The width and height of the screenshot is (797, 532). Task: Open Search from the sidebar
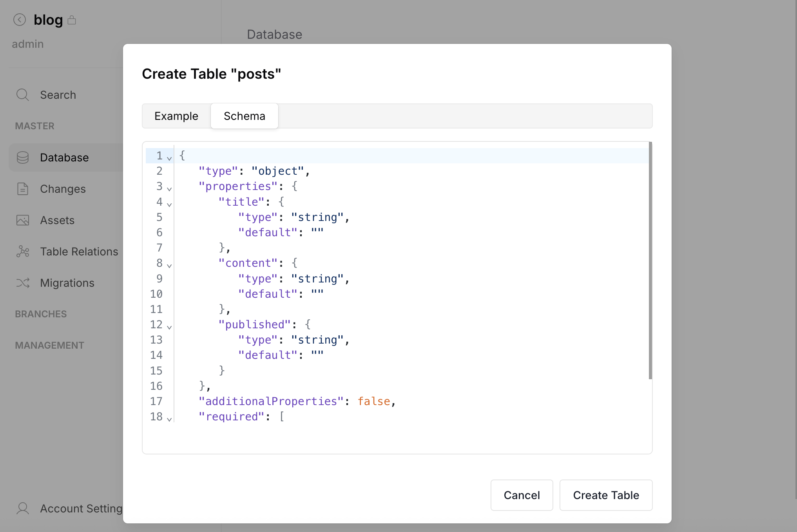pos(23,95)
